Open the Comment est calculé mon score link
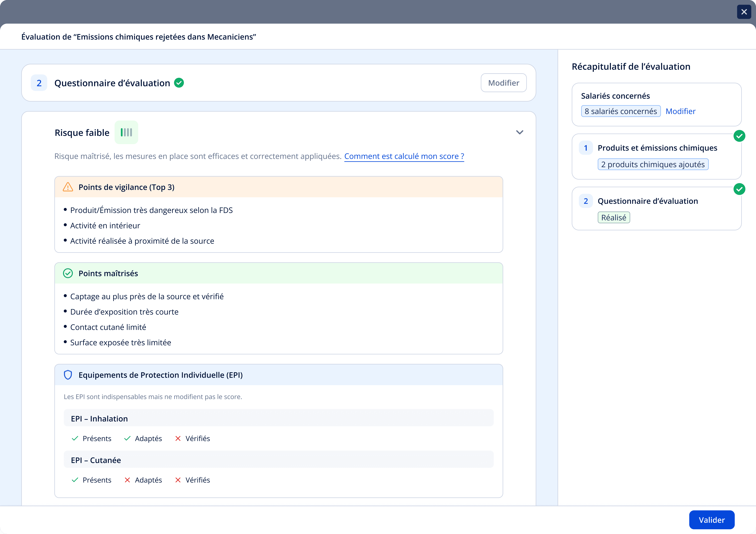This screenshot has height=534, width=756. [404, 156]
